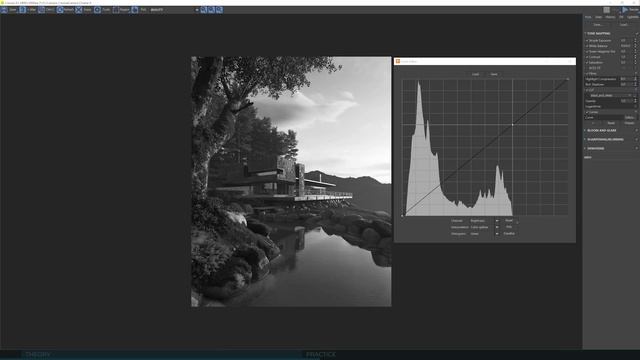The height and width of the screenshot is (360, 640).
Task: Expand the Sharpening/Blurring section
Action: tap(585, 140)
